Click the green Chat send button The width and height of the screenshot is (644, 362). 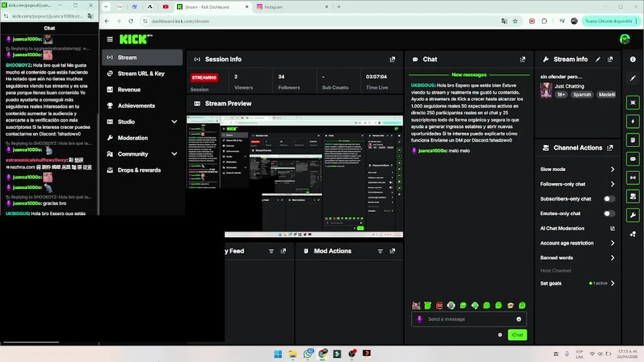coord(517,335)
